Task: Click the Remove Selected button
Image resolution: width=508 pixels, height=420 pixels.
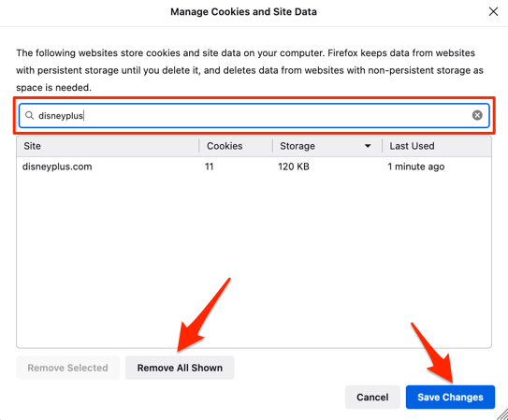Action: coord(67,368)
